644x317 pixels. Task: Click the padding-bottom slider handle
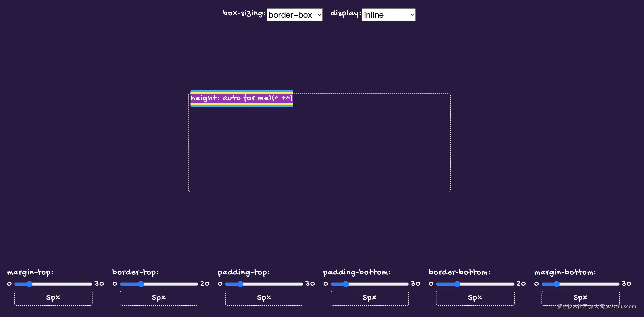coord(346,284)
